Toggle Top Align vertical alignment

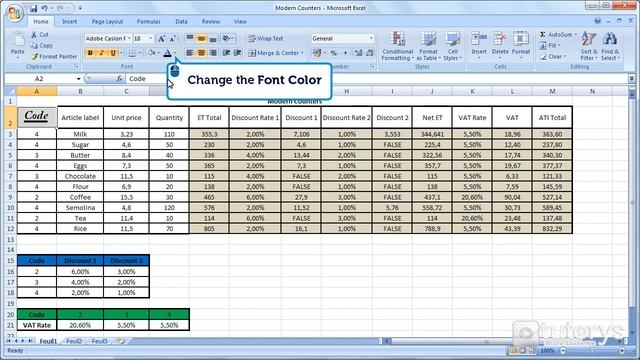pyautogui.click(x=190, y=39)
